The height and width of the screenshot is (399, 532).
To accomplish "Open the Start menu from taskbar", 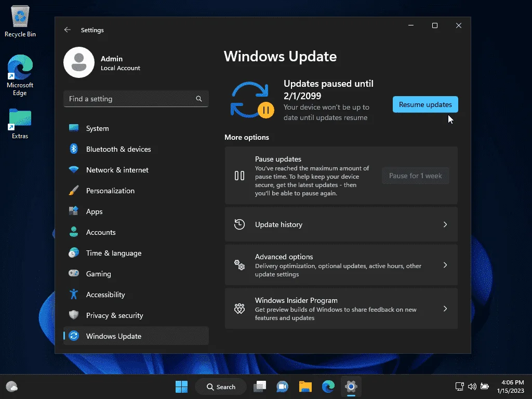I will [181, 387].
